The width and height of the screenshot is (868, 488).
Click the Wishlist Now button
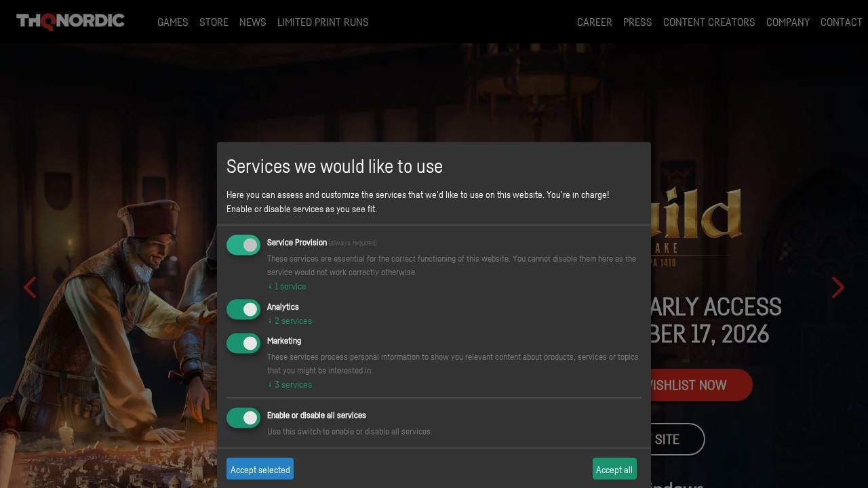701,385
